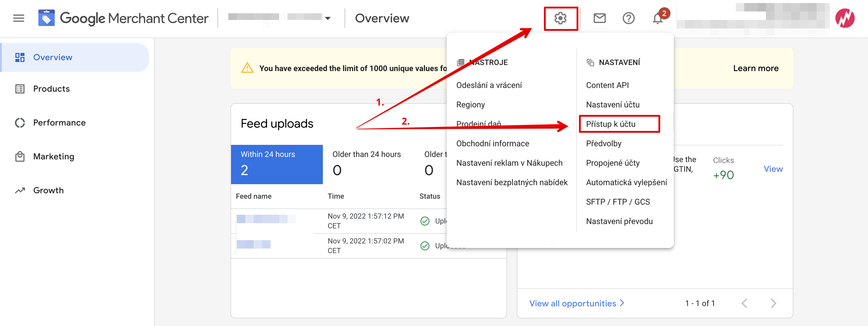
Task: Go to previous opportunities page arrow
Action: tap(744, 303)
